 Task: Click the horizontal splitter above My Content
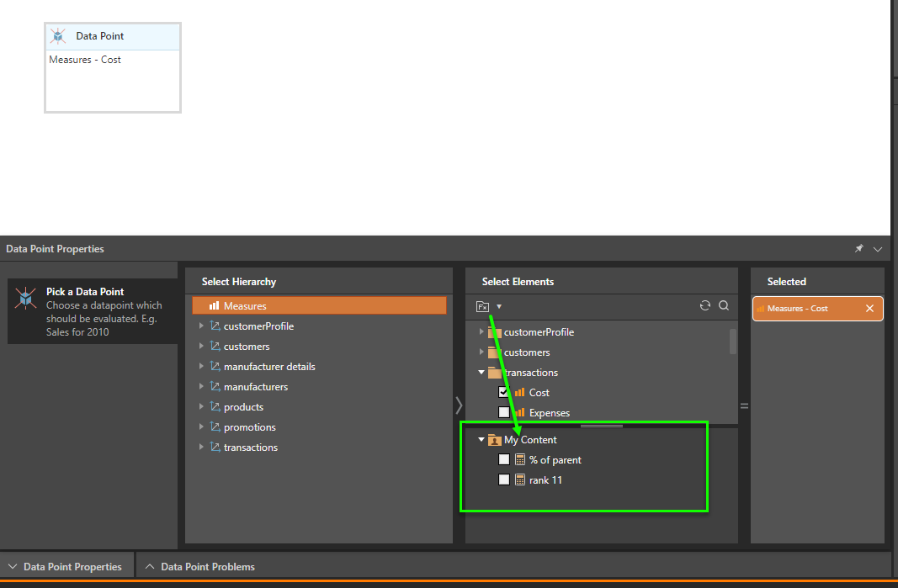(x=601, y=426)
